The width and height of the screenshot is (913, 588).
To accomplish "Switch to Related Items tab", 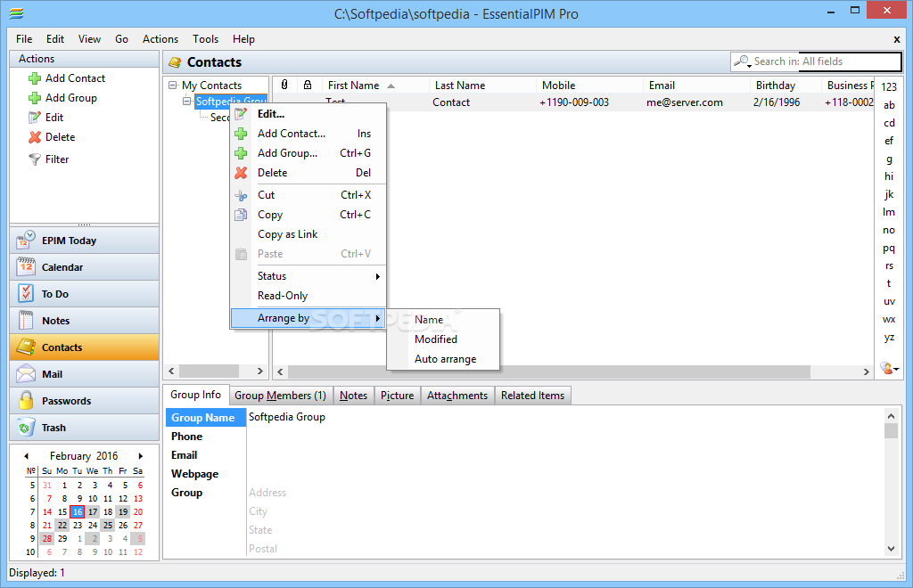I will pos(532,396).
